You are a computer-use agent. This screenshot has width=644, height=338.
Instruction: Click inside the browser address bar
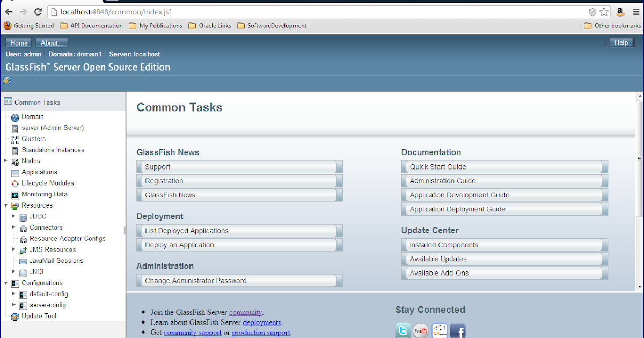pos(161,11)
